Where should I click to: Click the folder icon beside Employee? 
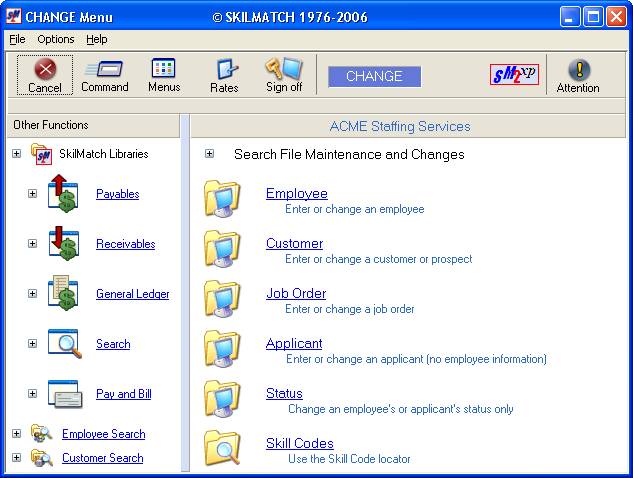(222, 199)
